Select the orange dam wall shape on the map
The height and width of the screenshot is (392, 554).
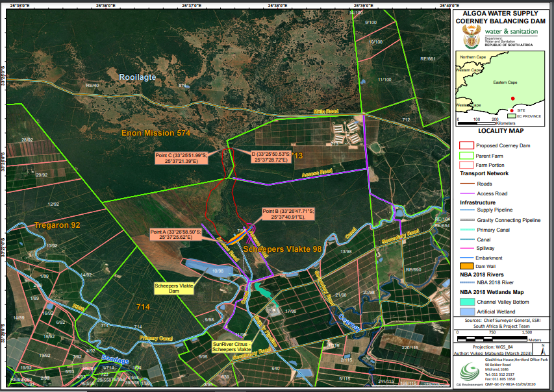[x=240, y=236]
